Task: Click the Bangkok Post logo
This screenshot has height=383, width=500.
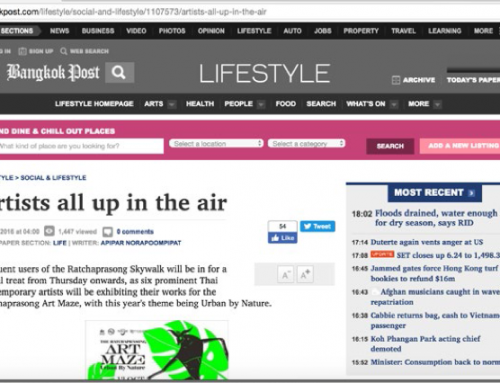Action: (x=53, y=72)
